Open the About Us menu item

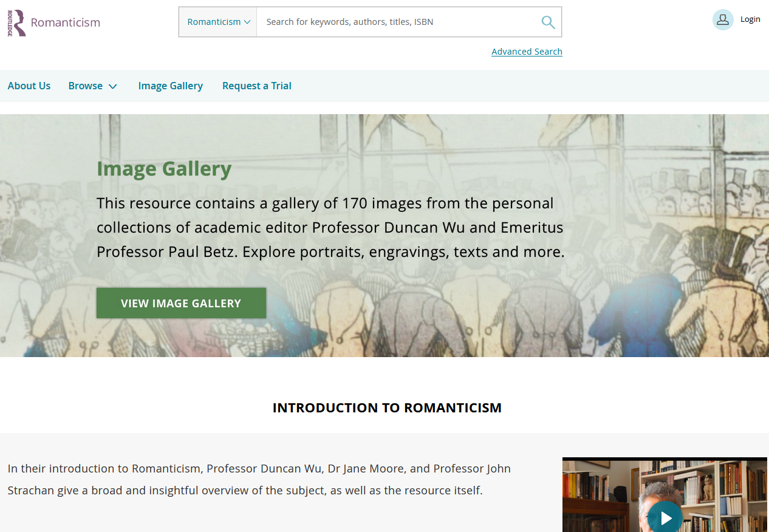click(x=29, y=86)
